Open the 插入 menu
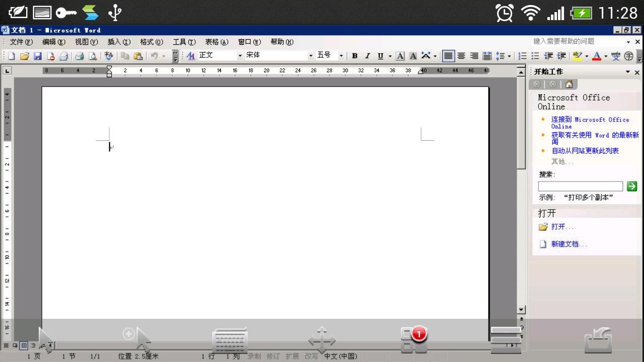This screenshot has height=362, width=644. (x=118, y=42)
